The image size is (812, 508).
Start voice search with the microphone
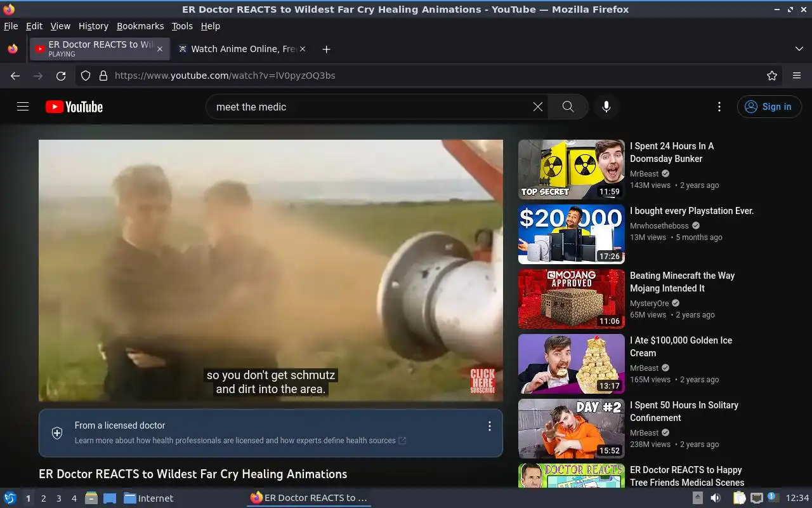(606, 107)
